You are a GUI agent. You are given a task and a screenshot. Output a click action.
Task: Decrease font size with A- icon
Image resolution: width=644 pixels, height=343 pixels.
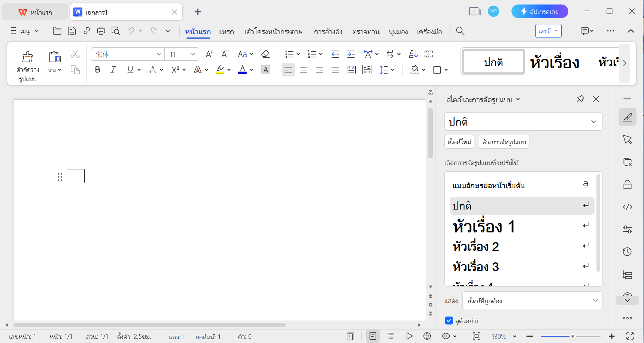coord(225,54)
